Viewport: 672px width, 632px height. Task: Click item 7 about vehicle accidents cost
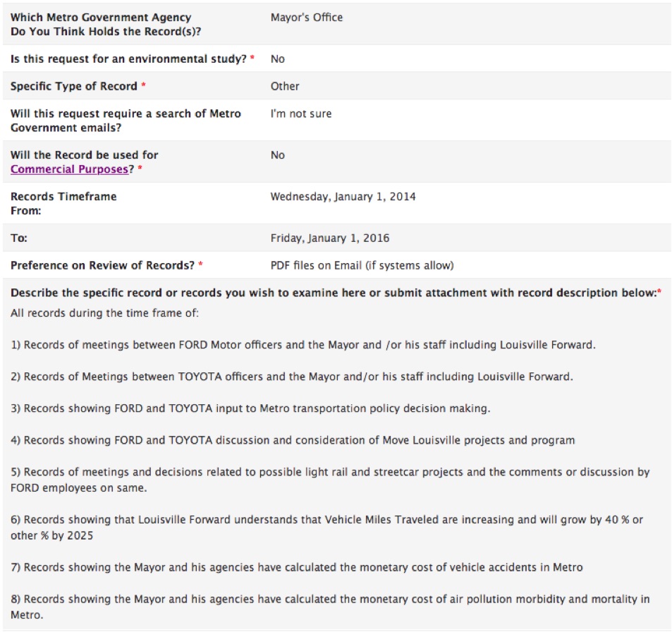297,568
